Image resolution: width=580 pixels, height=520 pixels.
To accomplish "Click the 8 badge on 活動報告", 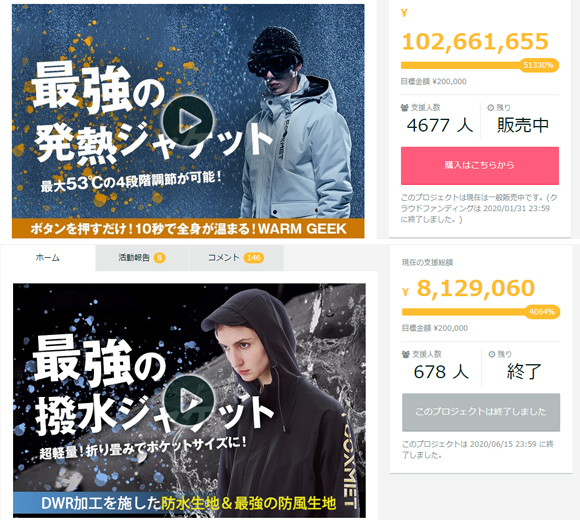I will coord(159,258).
